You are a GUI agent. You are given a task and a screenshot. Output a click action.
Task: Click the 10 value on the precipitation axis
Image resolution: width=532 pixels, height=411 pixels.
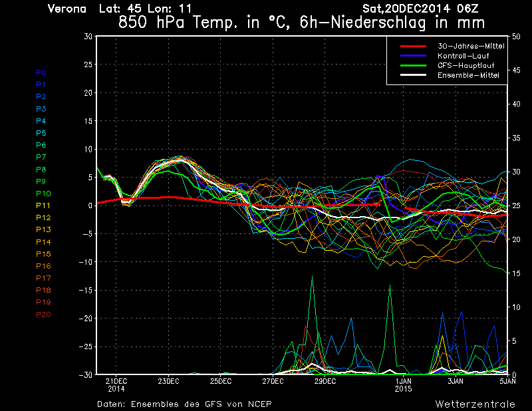point(516,307)
